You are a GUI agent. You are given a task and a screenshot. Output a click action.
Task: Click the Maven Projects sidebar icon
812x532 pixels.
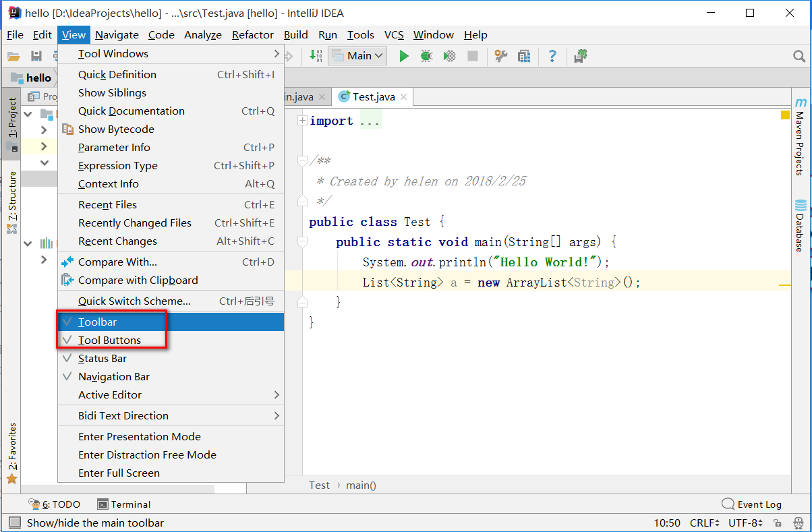(x=801, y=102)
